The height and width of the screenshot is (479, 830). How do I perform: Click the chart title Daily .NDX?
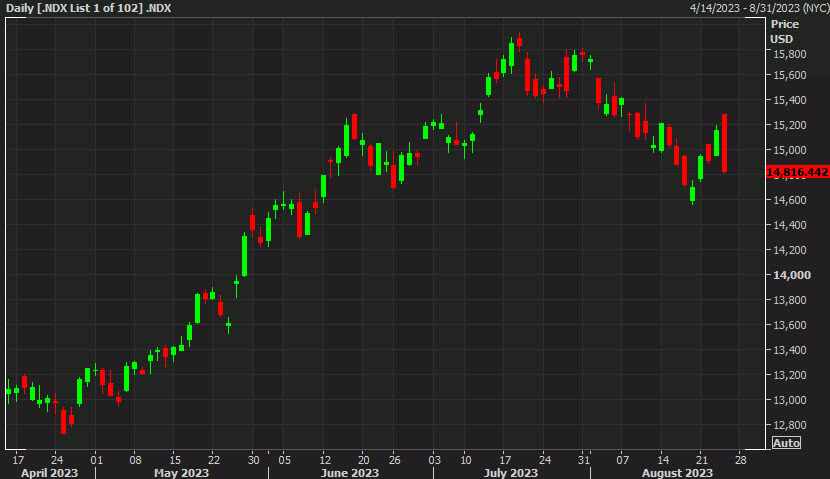(89, 8)
